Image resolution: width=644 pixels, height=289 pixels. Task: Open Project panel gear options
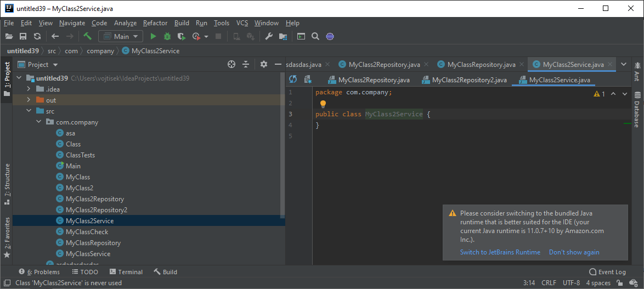pyautogui.click(x=264, y=65)
